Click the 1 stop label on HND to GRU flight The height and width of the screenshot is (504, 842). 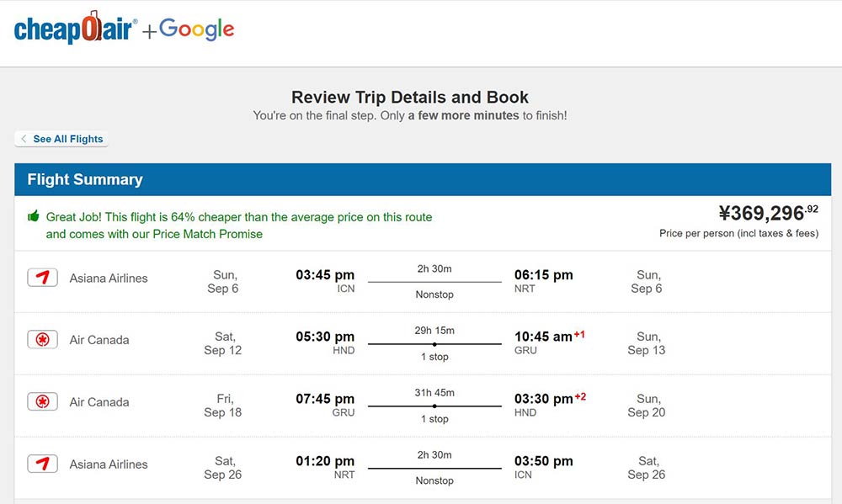[434, 357]
